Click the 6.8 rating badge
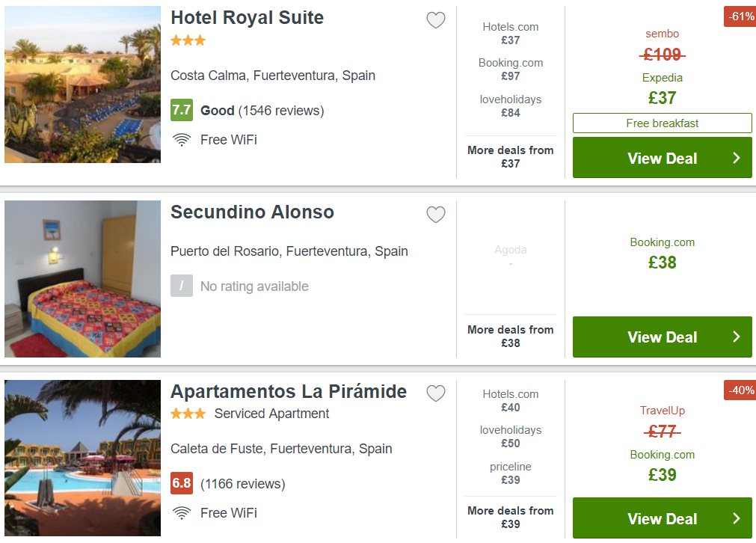756x543 pixels. tap(182, 483)
